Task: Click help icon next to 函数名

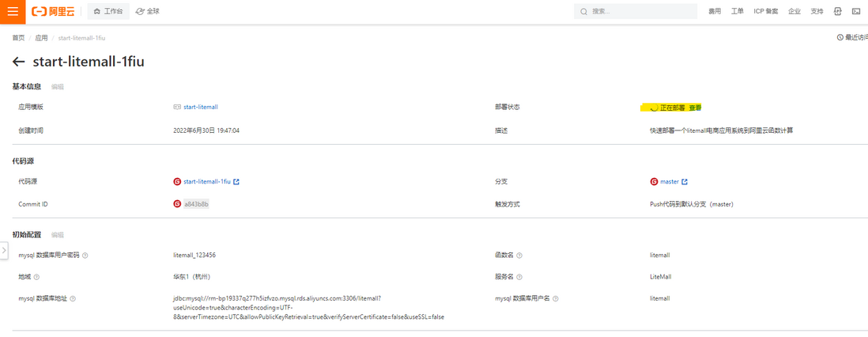Action: coord(519,256)
